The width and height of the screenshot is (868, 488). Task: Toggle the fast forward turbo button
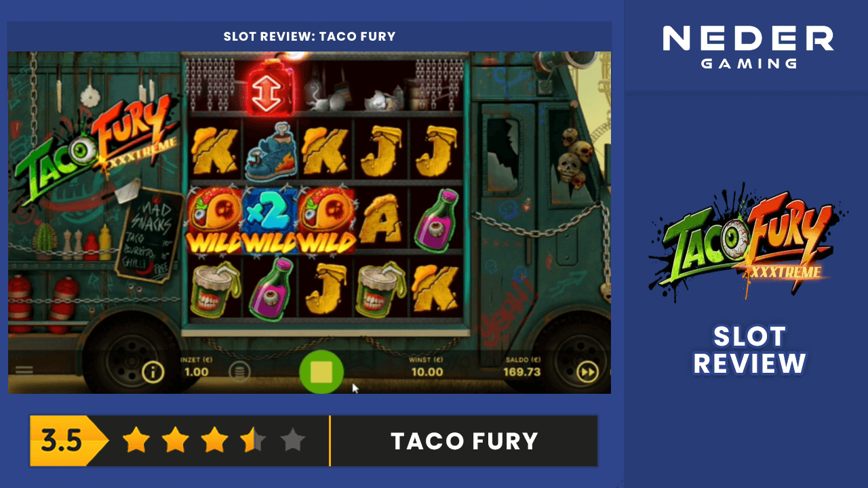587,372
